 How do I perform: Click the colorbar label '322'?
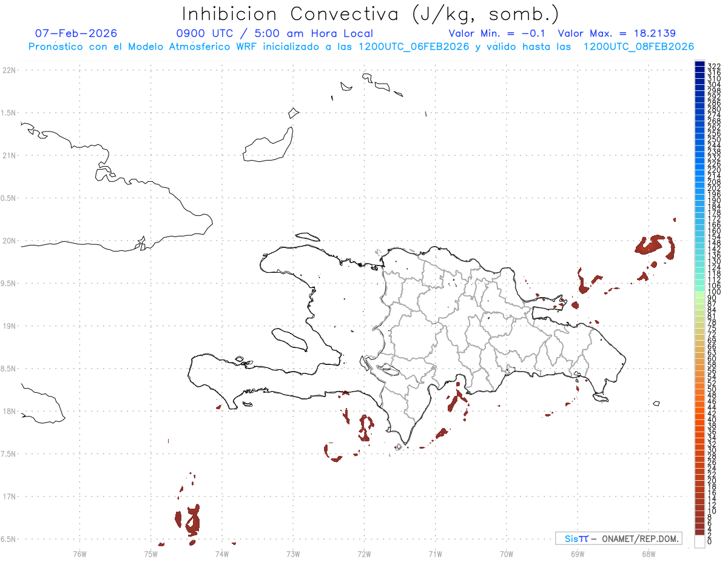[714, 65]
